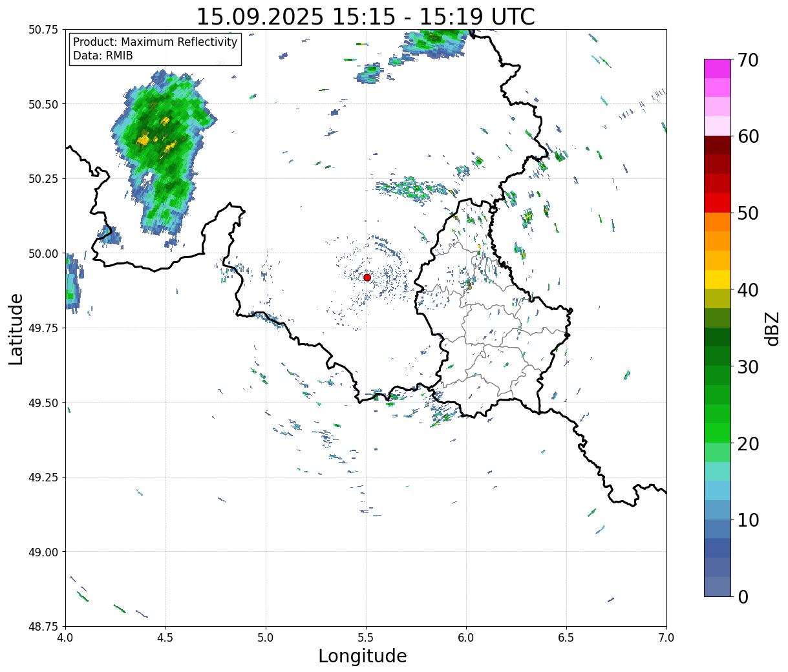The image size is (788, 672).
Task: Click the 49.75 latitude tick label
Action: click(x=43, y=328)
